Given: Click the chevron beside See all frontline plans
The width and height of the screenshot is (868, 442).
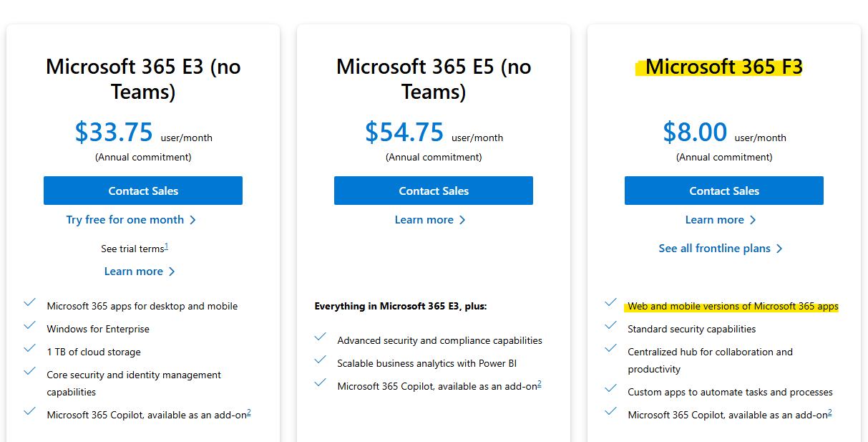Looking at the screenshot, I should (781, 248).
